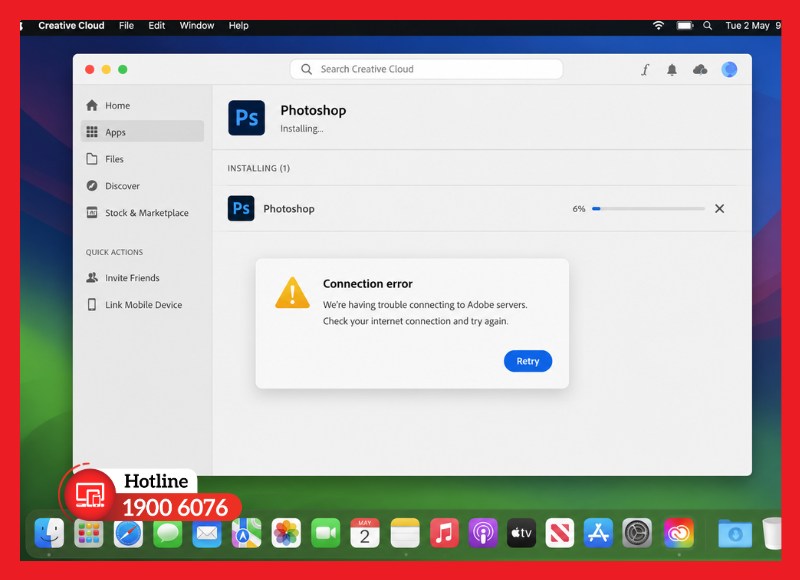
Task: Select Apps in the sidebar
Action: click(142, 132)
